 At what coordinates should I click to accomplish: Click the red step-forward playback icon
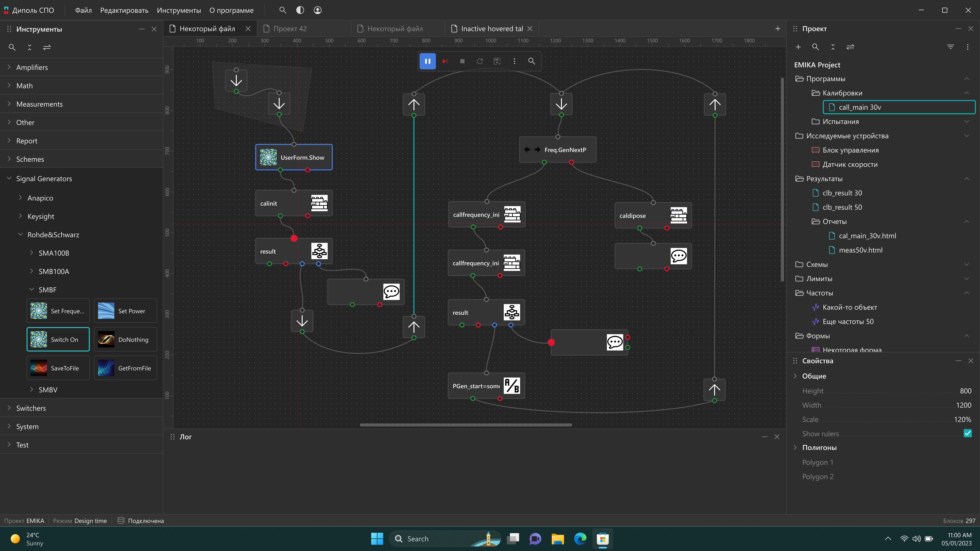(445, 61)
